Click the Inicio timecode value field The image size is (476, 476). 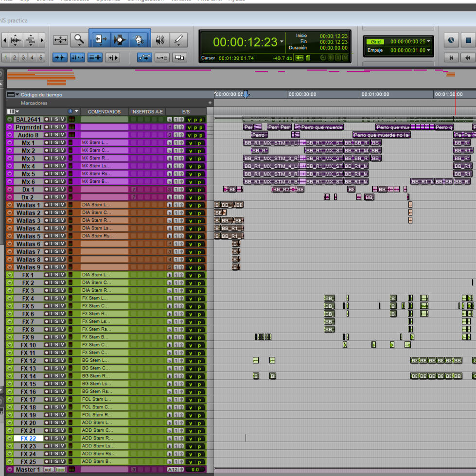tap(334, 36)
